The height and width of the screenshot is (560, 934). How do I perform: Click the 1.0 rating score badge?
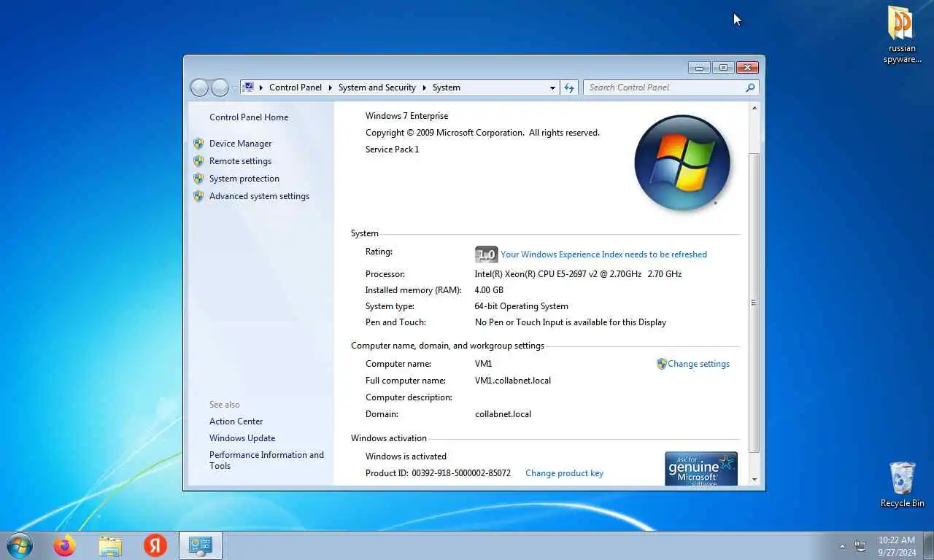[486, 254]
